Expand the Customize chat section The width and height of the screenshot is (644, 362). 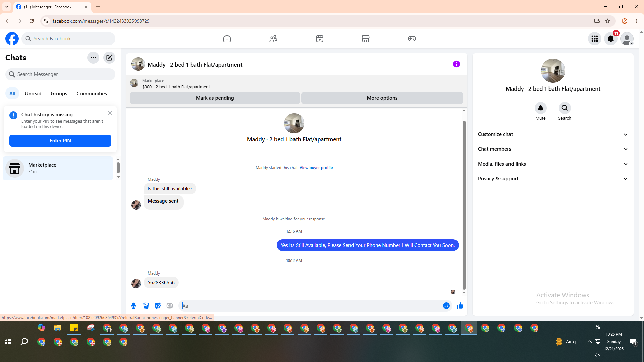(x=553, y=134)
